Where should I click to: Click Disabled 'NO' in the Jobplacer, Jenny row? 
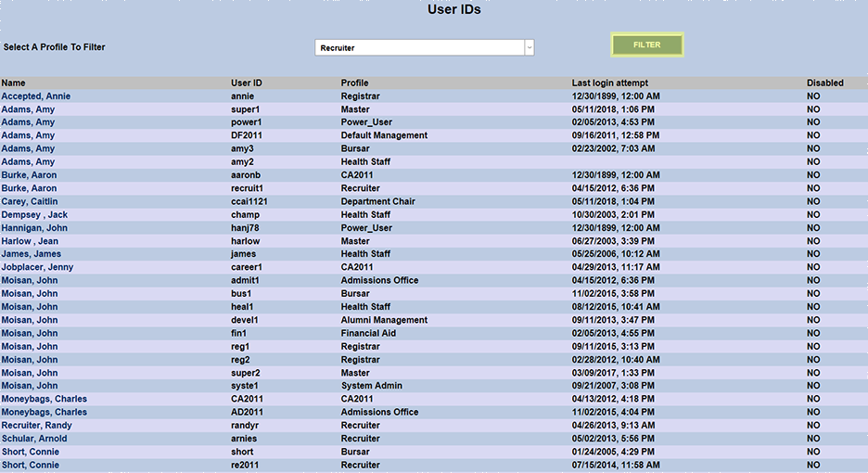[x=813, y=267]
